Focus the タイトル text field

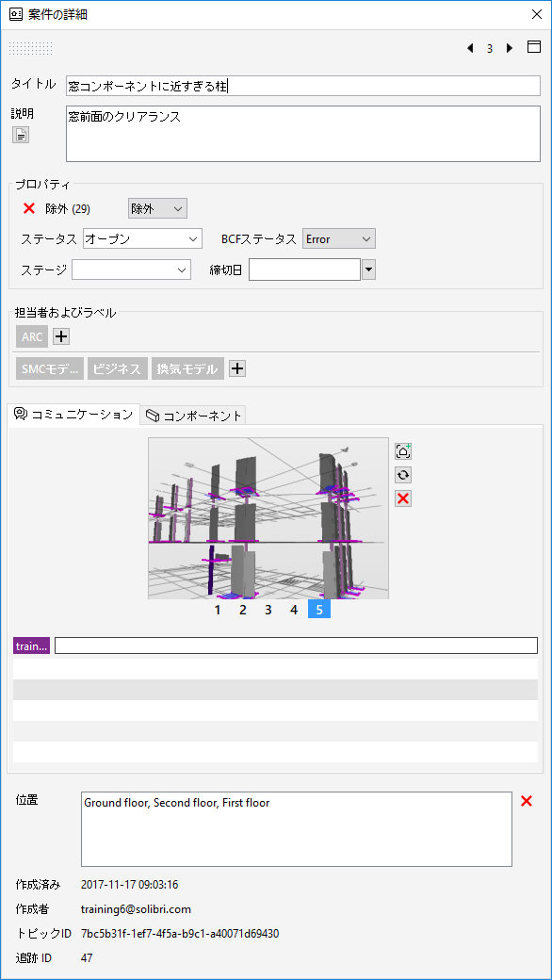(x=303, y=86)
